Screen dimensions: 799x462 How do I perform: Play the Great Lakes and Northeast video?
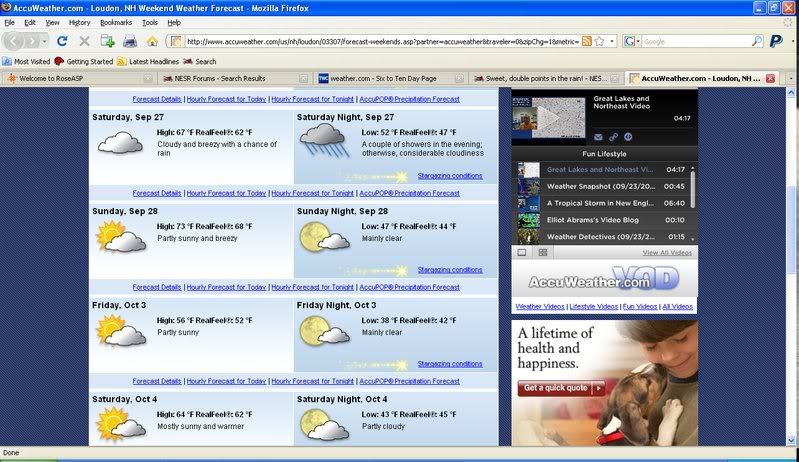coord(549,118)
